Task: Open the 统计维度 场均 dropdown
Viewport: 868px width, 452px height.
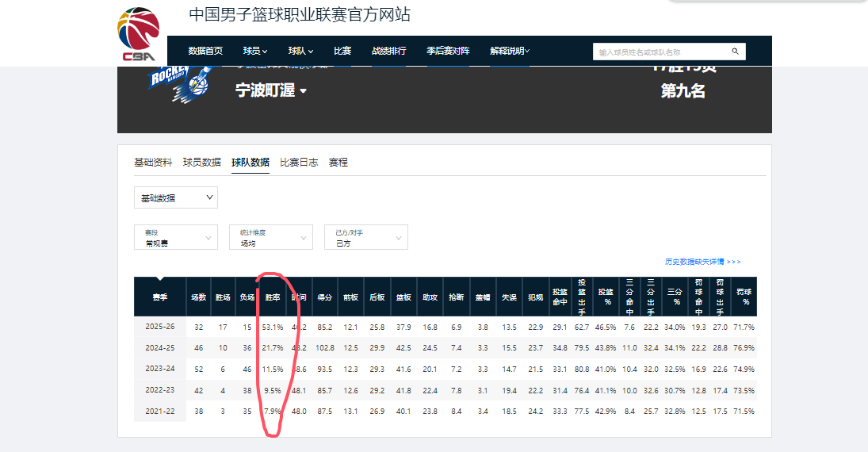Action: (x=271, y=237)
